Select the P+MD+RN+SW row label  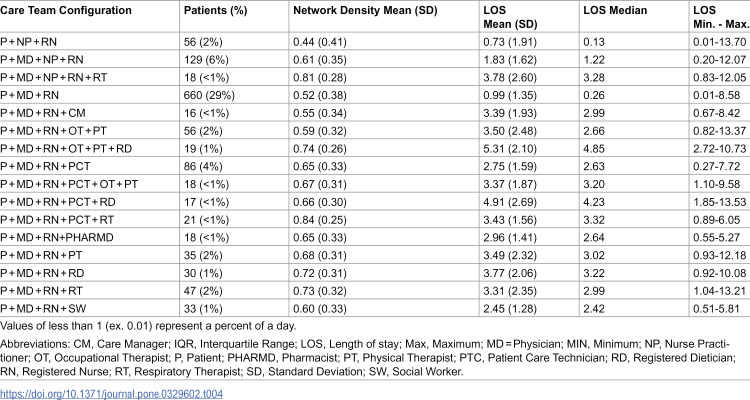click(x=44, y=309)
